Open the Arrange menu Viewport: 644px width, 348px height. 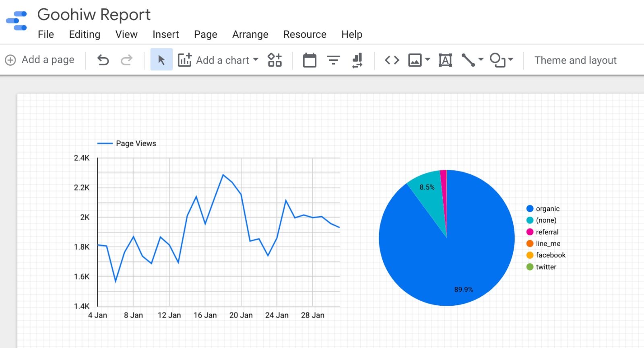pos(250,35)
